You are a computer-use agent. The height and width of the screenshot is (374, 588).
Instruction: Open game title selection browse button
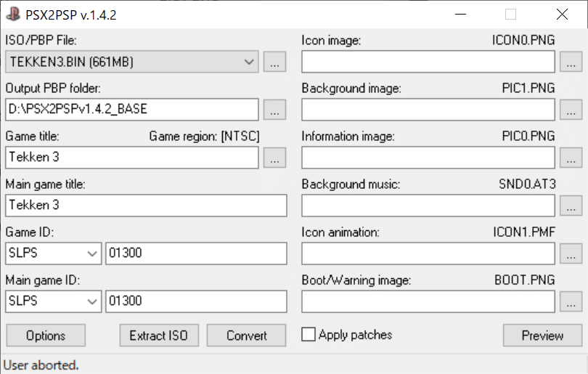[274, 158]
